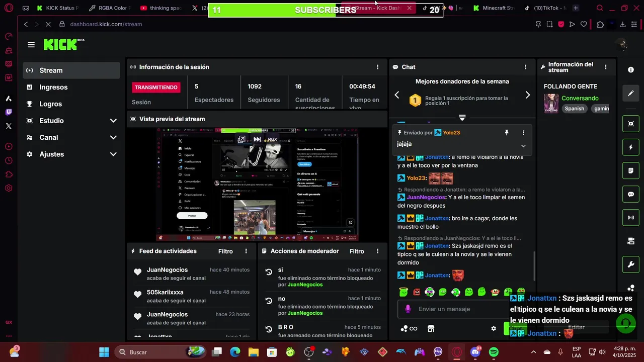644x362 pixels.
Task: Toggle the notes widget icon in the right toolbar
Action: point(631,171)
